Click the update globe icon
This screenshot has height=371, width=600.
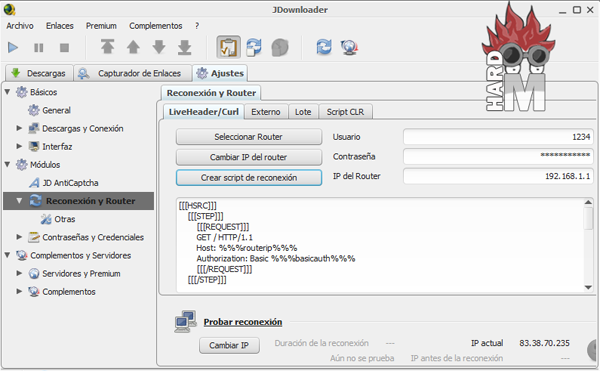[349, 47]
